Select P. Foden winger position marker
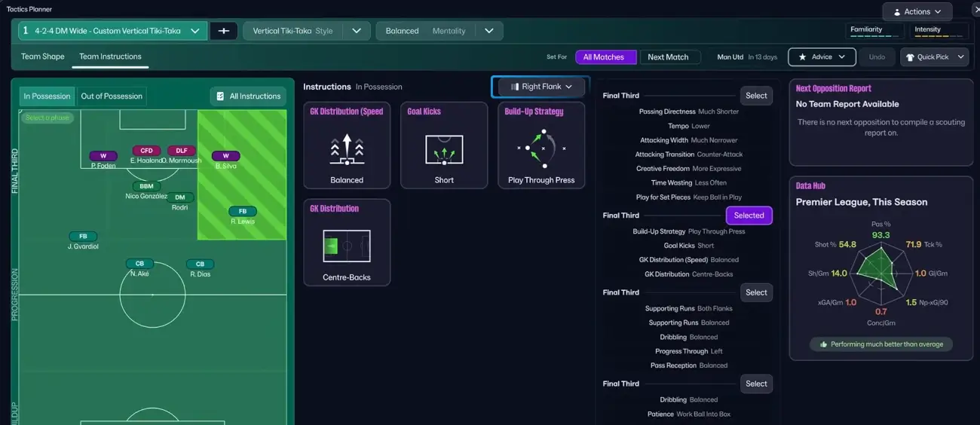980x425 pixels. pos(103,156)
